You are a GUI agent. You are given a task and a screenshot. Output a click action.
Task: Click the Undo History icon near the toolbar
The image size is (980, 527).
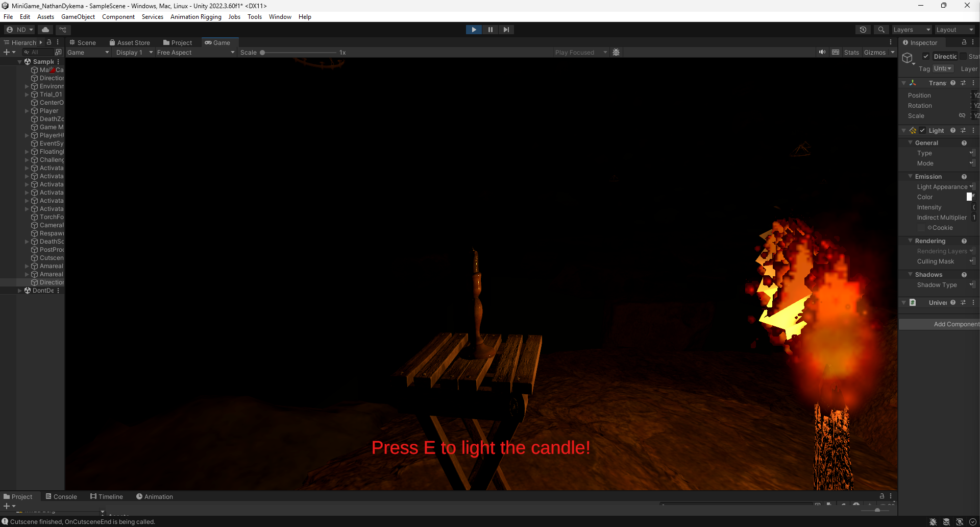click(x=864, y=30)
